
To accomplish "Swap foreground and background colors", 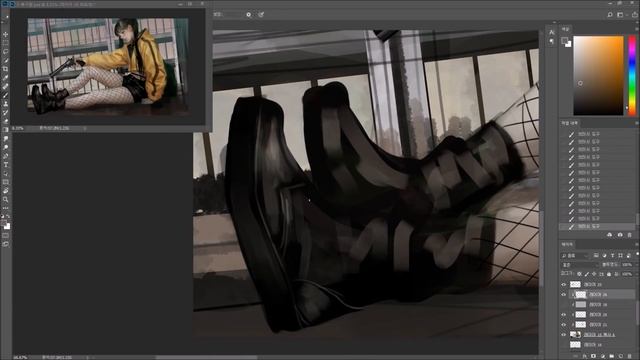I will click(8, 217).
